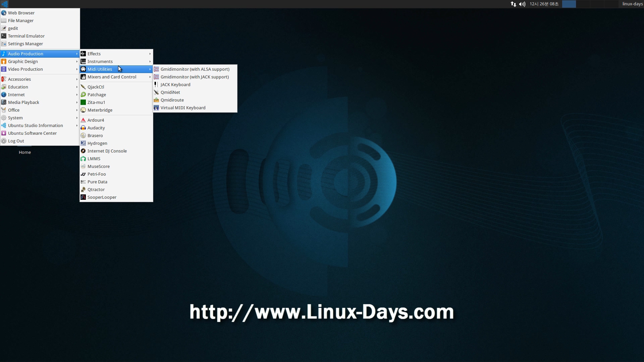Expand the Effects submenu arrow
This screenshot has height=362, width=644.
tap(150, 54)
